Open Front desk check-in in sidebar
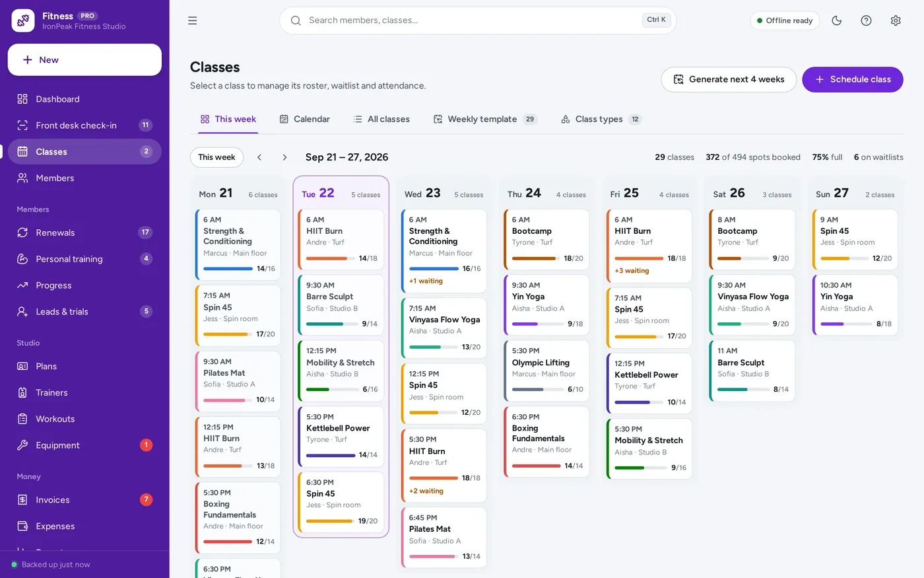924x578 pixels. pyautogui.click(x=84, y=126)
